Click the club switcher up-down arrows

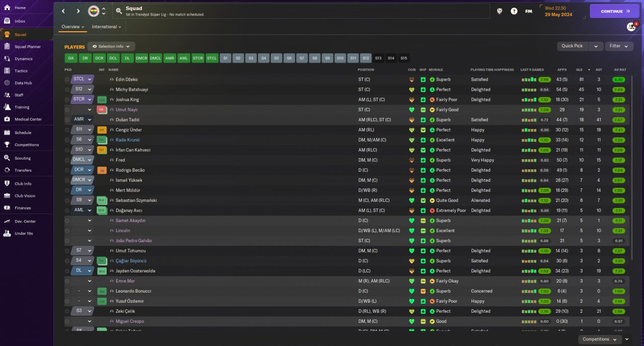tap(104, 11)
